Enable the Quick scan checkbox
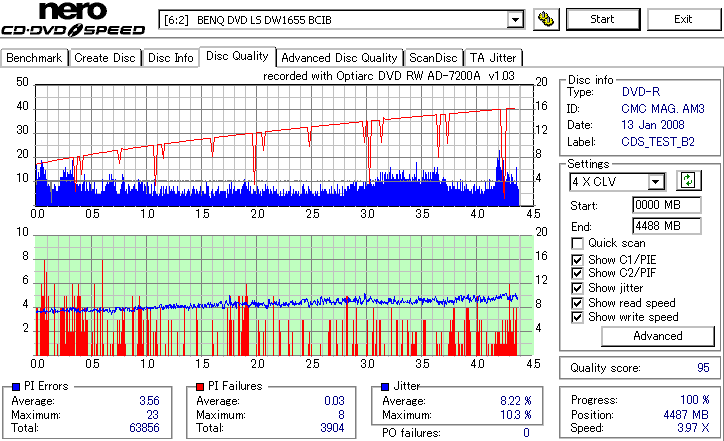 [x=577, y=243]
